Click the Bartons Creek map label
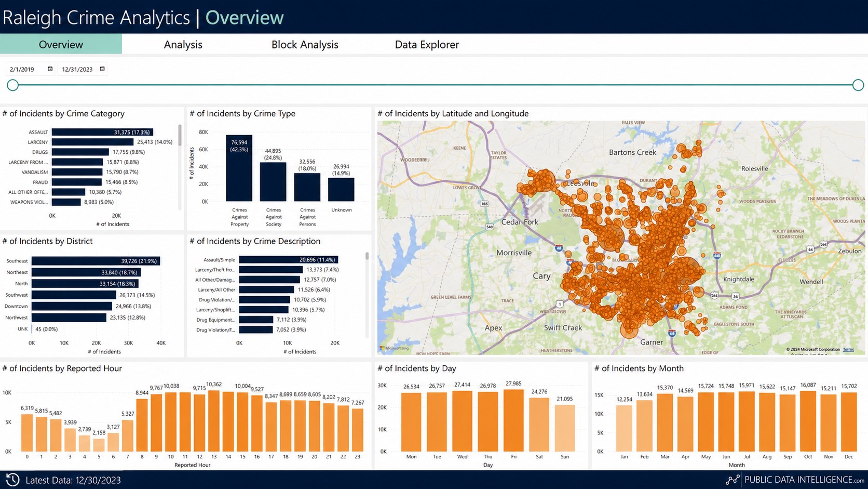This screenshot has height=489, width=868. tap(632, 152)
